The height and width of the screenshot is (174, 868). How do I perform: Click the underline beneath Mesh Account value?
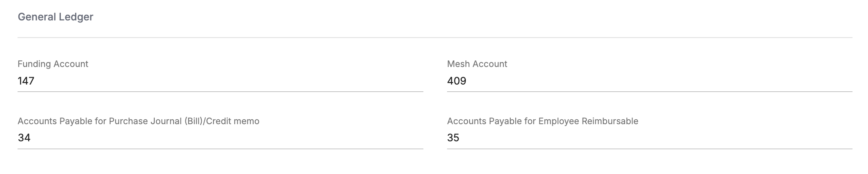(649, 91)
